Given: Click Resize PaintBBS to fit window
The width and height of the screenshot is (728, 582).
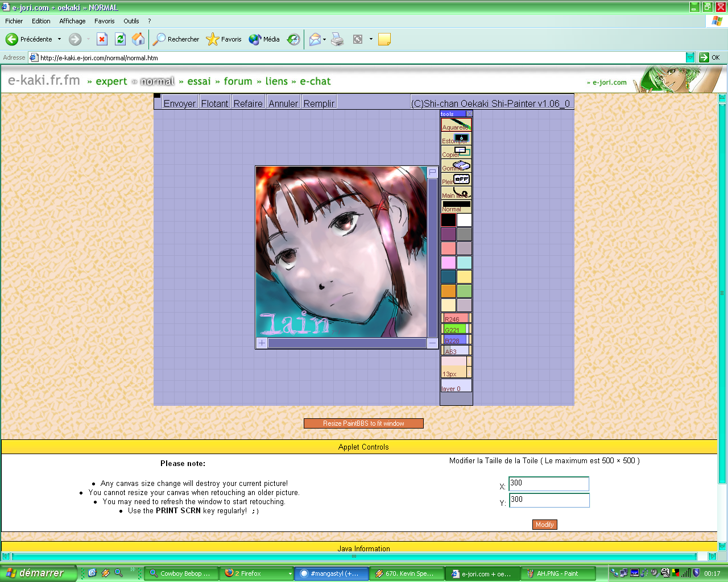Looking at the screenshot, I should 363,423.
